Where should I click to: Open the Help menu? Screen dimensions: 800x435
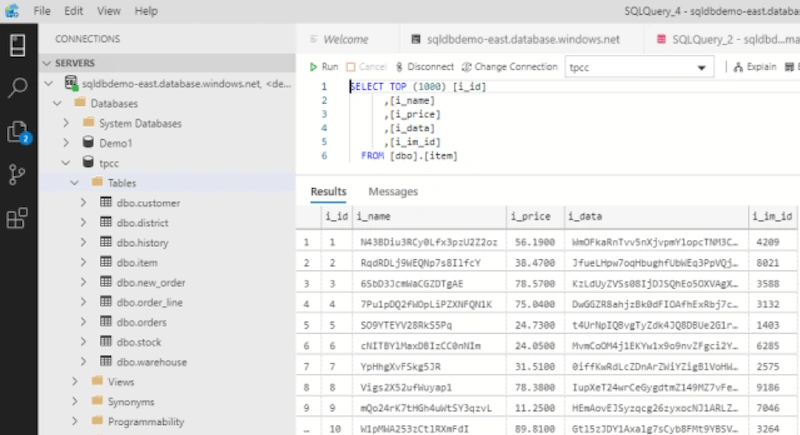click(x=146, y=11)
